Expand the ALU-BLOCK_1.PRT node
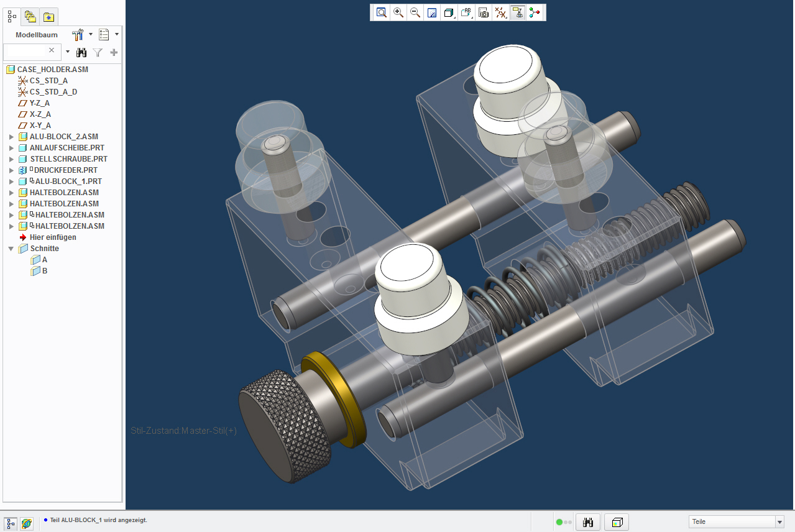The width and height of the screenshot is (795, 532). [11, 181]
